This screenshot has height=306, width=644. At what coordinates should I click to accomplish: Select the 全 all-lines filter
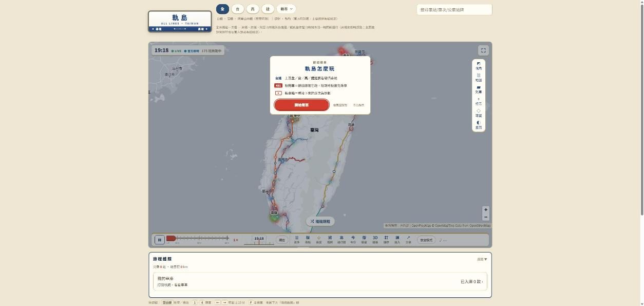tap(222, 9)
